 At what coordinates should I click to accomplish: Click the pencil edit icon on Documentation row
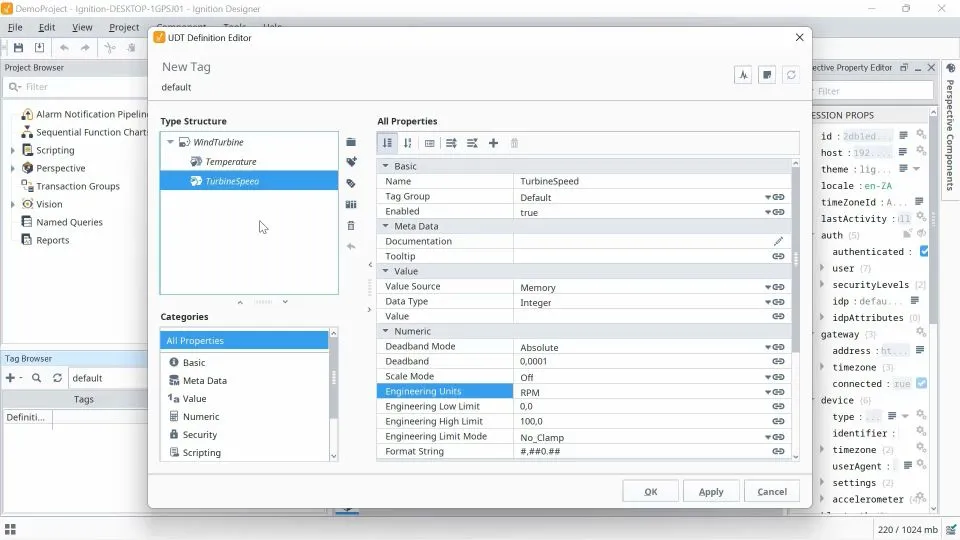coord(778,241)
